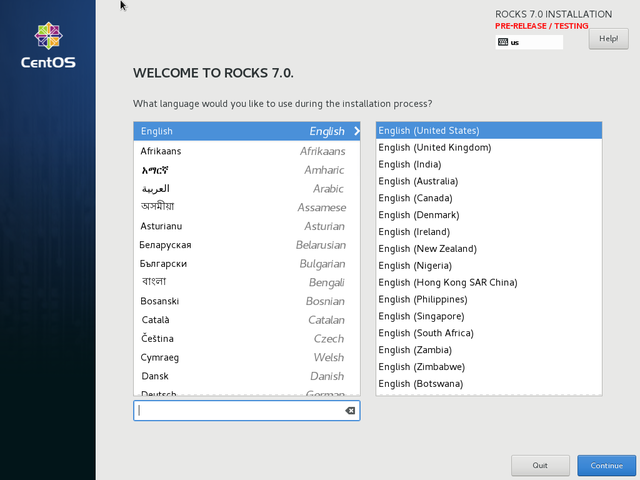Viewport: 640px width, 480px height.
Task: Open the us keyboard layout indicator
Action: 529,42
